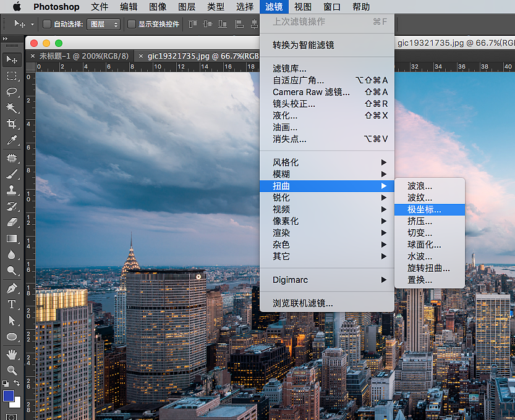Click 浏览联机滤镜...

pos(327,303)
